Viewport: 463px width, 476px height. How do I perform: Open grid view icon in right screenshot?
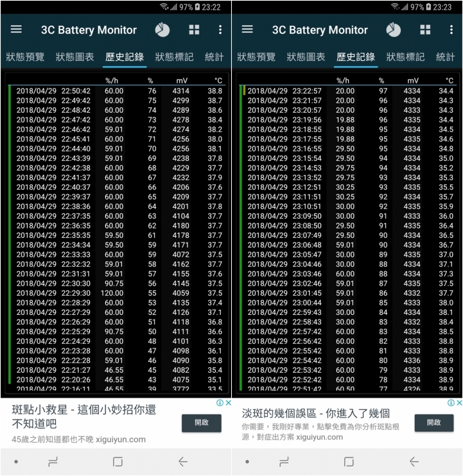(425, 30)
